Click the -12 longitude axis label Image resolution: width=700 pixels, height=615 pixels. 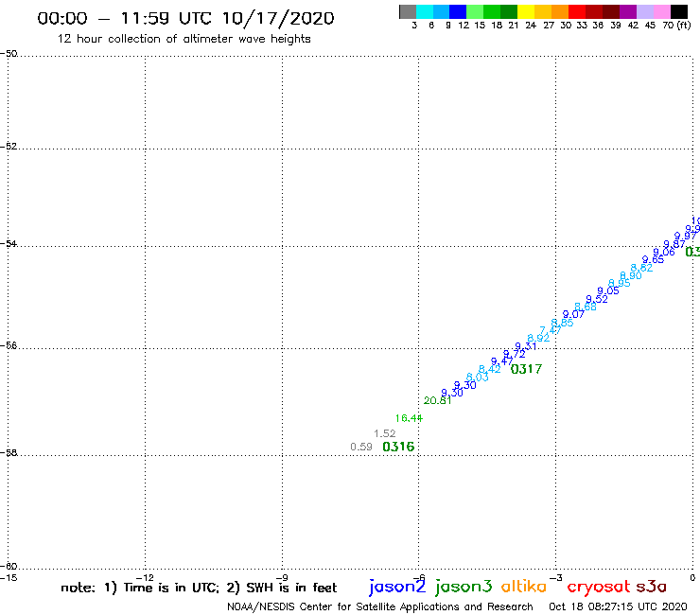(146, 578)
